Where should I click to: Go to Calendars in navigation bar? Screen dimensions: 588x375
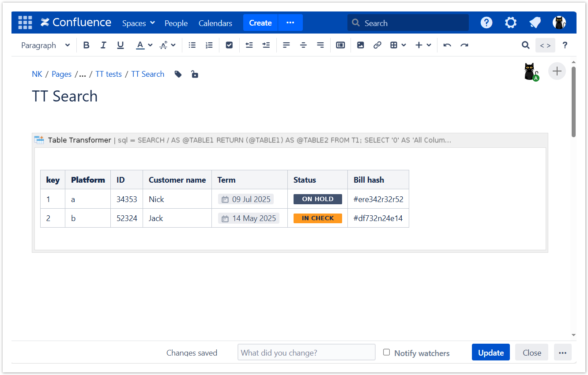[x=215, y=23]
